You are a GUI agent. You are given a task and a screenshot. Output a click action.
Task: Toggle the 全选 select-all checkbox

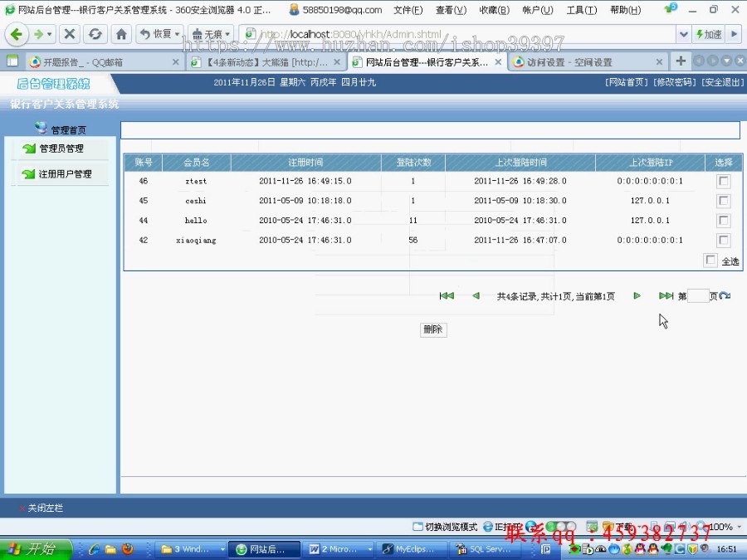[x=710, y=260]
